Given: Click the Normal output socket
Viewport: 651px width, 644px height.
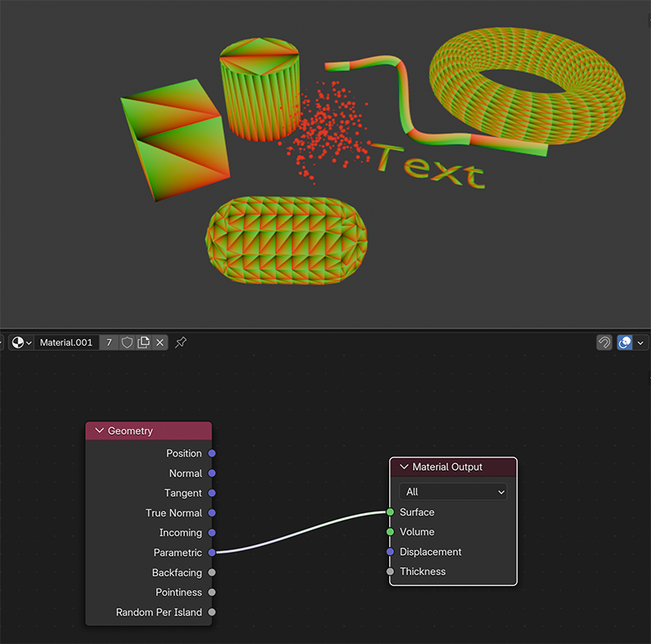Looking at the screenshot, I should pos(212,473).
